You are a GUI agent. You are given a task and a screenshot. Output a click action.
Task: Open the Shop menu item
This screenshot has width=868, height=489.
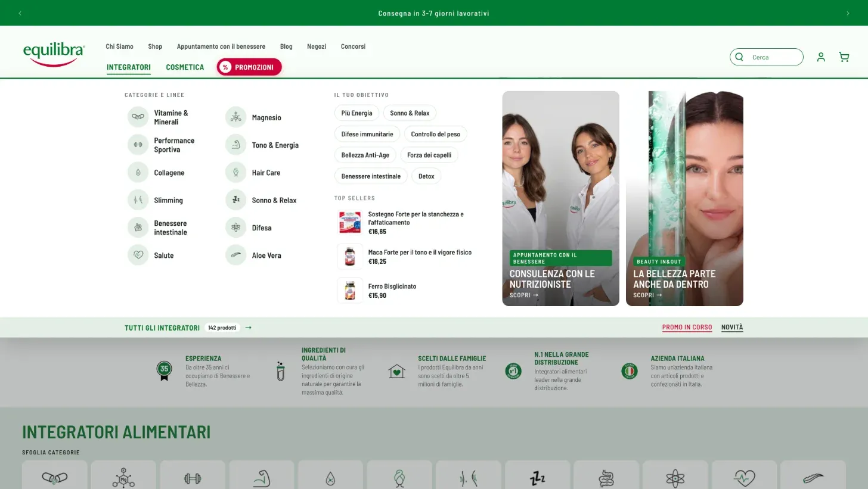(155, 46)
